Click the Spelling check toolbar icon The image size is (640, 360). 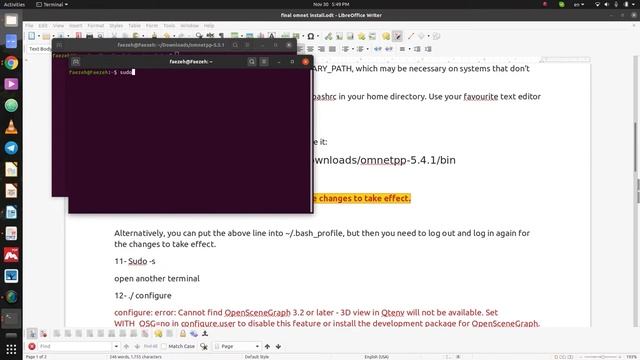tap(210, 36)
